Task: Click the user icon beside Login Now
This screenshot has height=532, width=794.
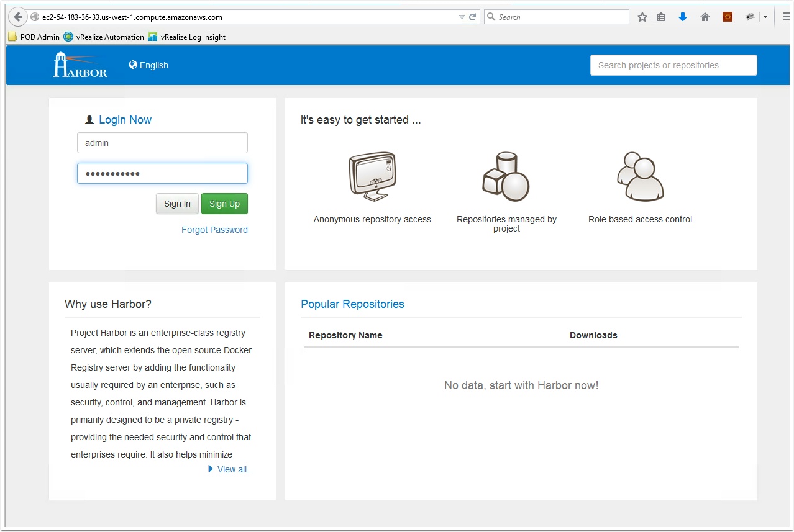Action: pyautogui.click(x=89, y=120)
